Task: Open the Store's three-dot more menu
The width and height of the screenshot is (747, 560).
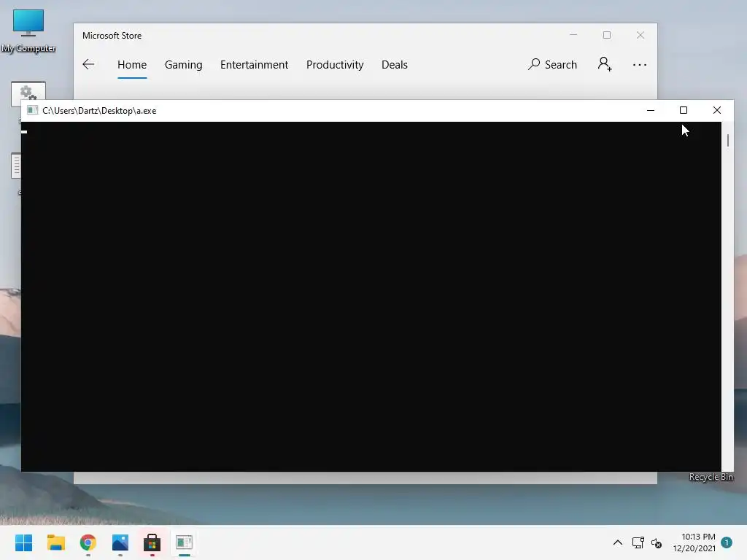Action: pos(640,65)
